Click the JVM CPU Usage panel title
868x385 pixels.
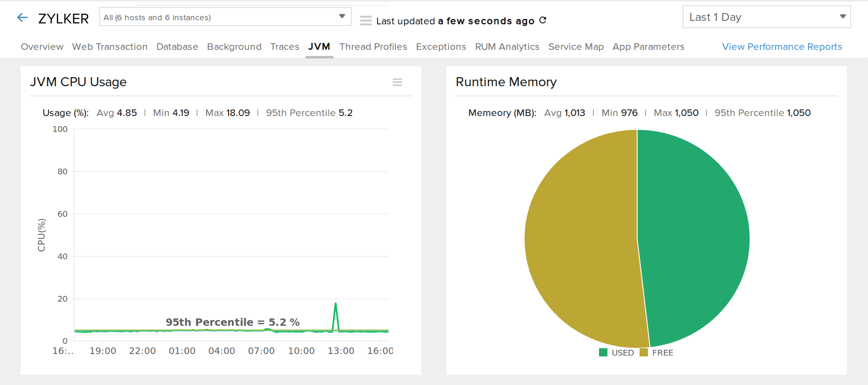click(x=78, y=82)
